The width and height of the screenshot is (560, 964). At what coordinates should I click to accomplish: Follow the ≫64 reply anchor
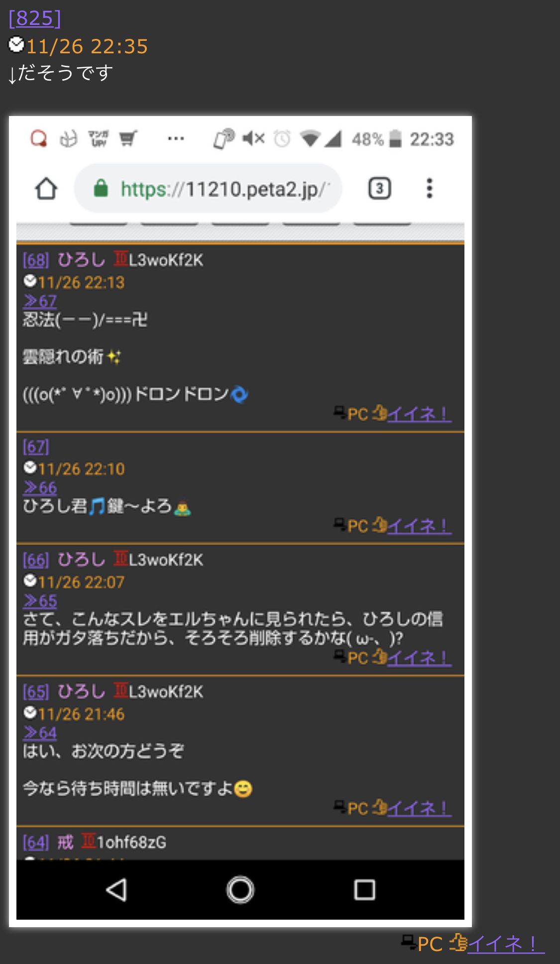(40, 733)
